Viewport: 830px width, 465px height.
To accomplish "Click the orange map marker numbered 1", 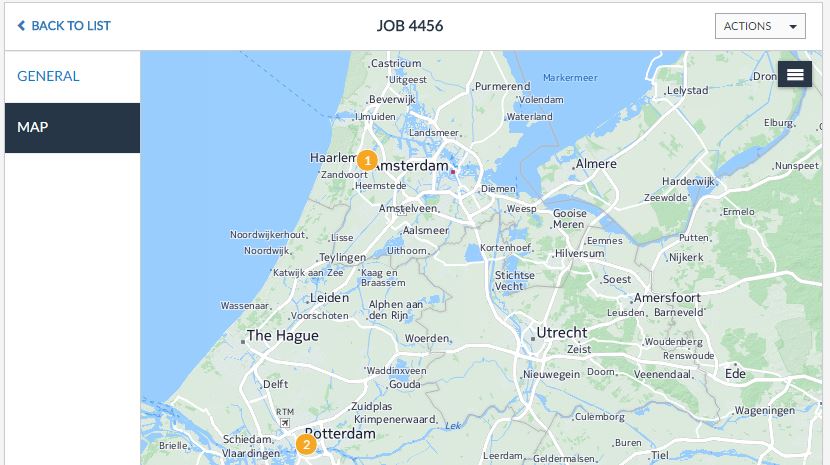I will 367,160.
